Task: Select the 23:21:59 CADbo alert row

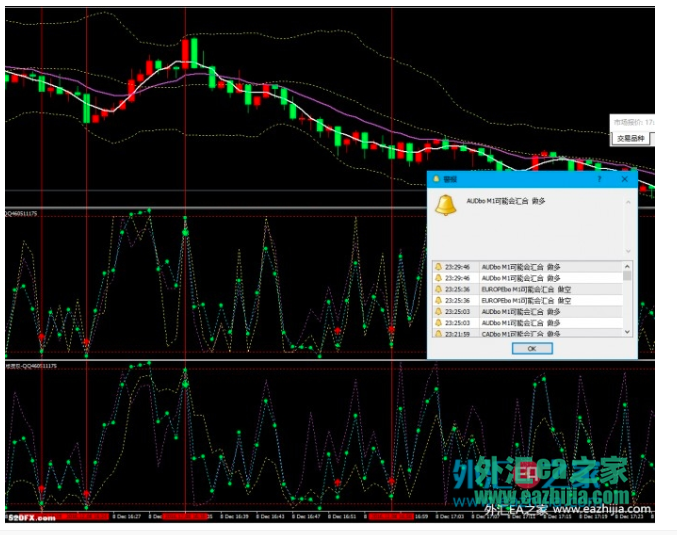Action: (x=528, y=334)
